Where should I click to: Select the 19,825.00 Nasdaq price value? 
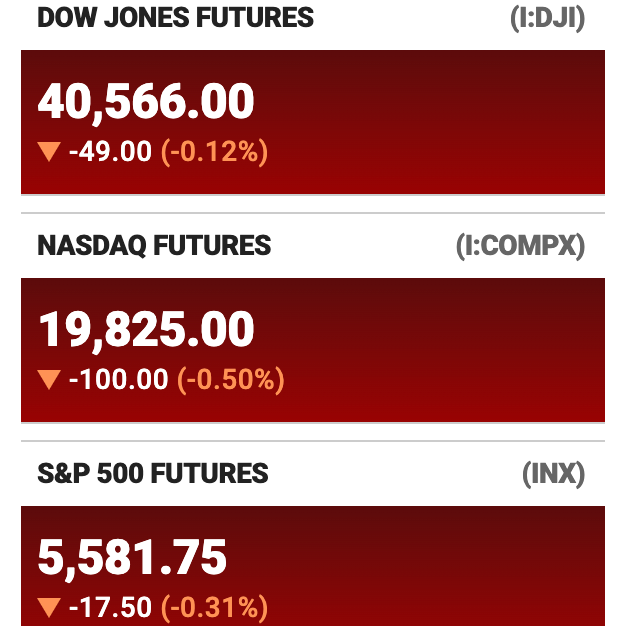[146, 330]
